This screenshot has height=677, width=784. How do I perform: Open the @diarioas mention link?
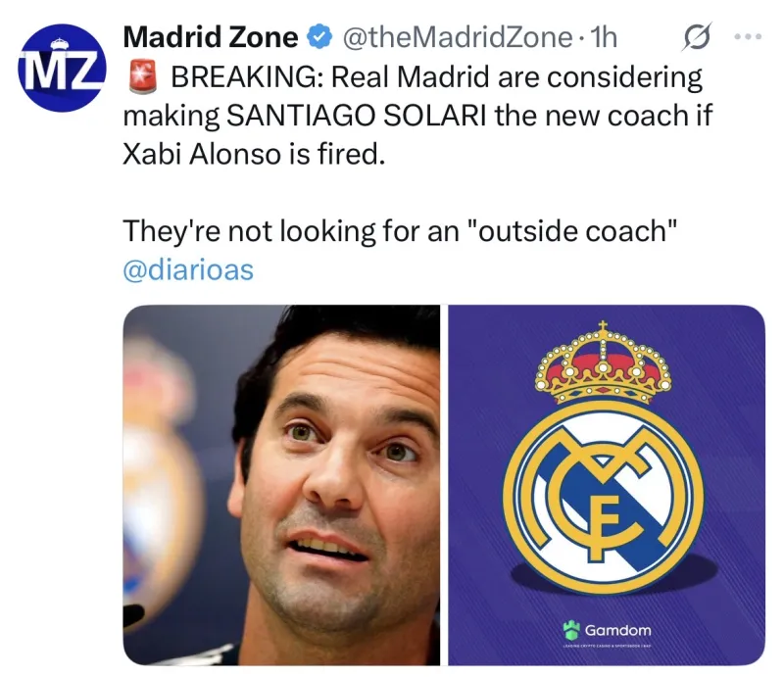(188, 269)
